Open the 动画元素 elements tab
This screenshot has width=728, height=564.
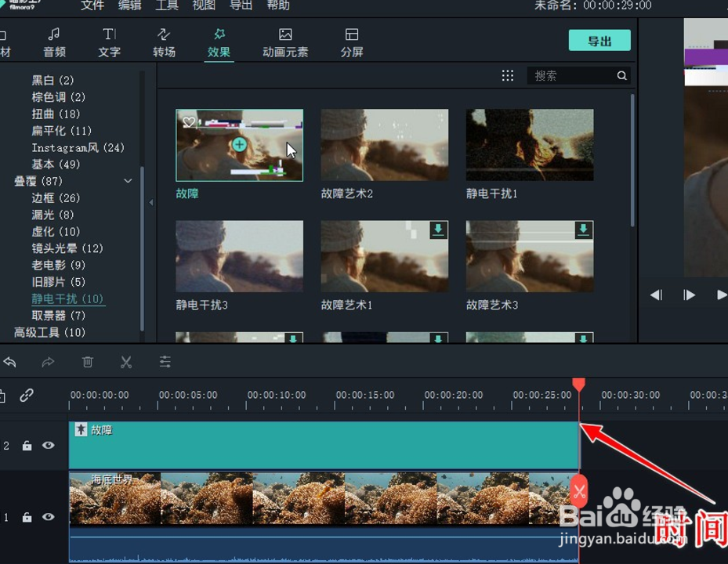285,43
